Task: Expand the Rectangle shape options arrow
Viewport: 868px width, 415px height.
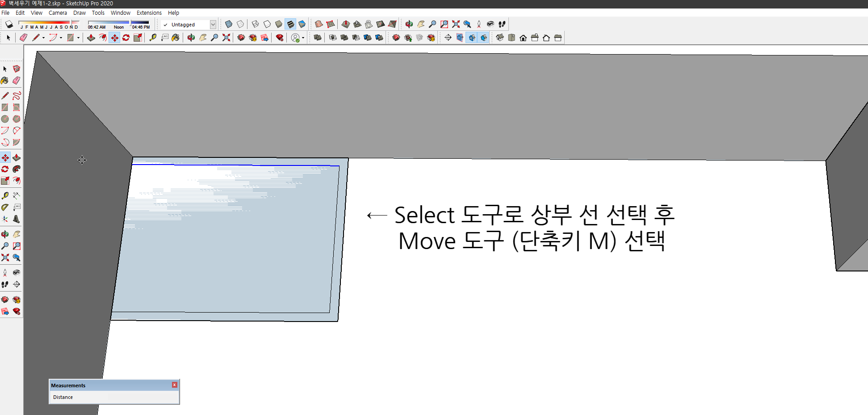Action: click(x=78, y=38)
